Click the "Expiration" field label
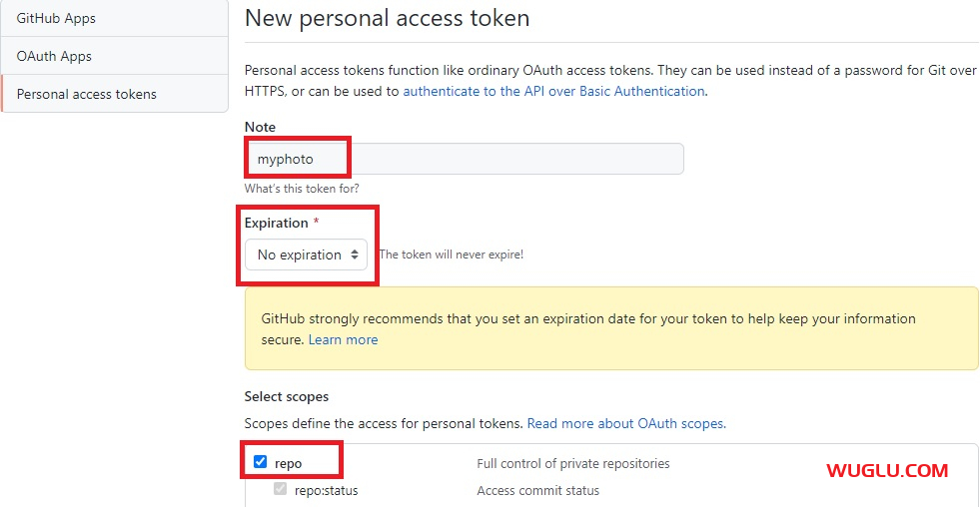The image size is (980, 507). 276,223
